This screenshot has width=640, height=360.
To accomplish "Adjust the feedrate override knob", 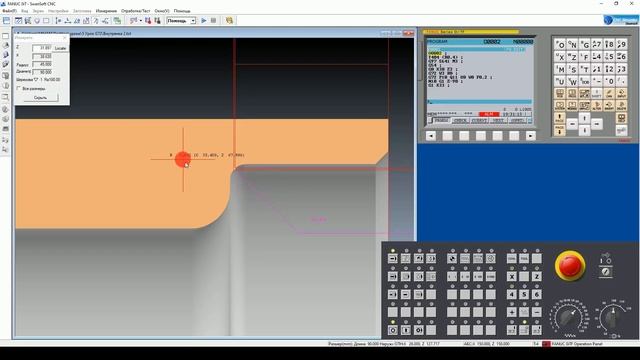I will click(x=569, y=318).
